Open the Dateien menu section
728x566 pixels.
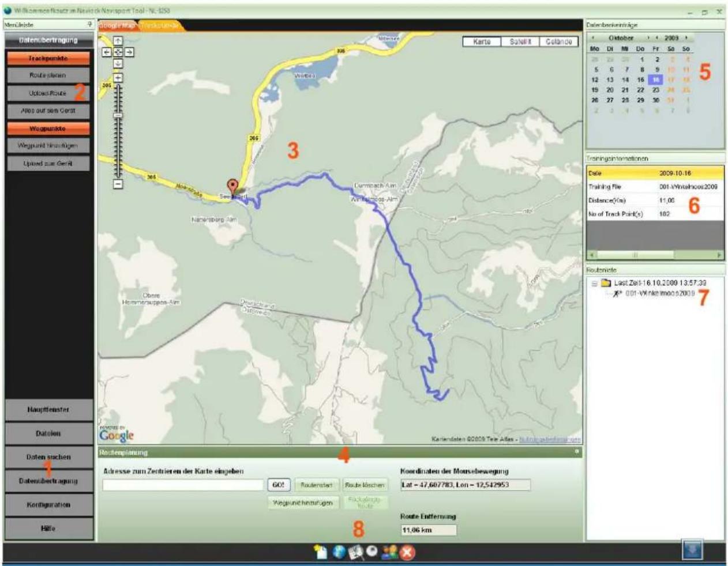48,433
